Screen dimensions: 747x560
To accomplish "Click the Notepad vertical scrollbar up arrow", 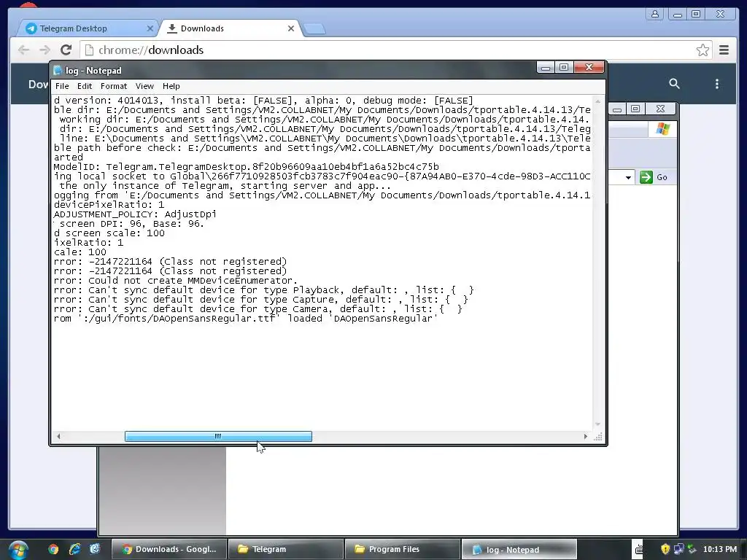I will click(598, 101).
